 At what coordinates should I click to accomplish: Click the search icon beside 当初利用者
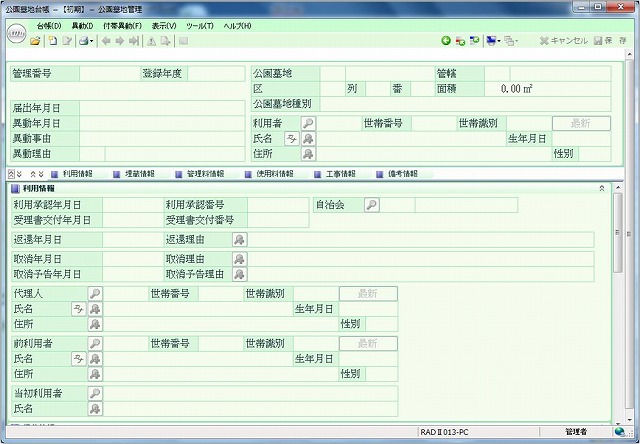(95, 394)
